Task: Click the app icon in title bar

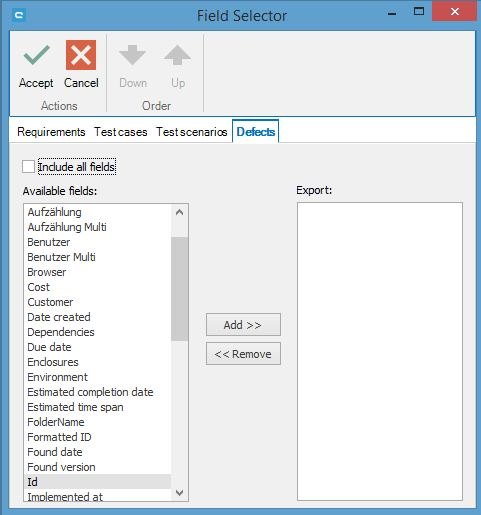Action: [19, 15]
